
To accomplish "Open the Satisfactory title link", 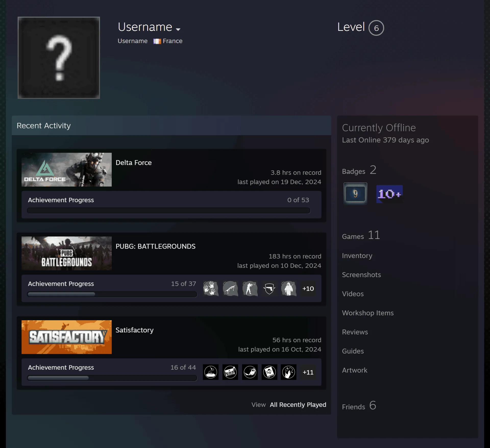I will coord(134,330).
